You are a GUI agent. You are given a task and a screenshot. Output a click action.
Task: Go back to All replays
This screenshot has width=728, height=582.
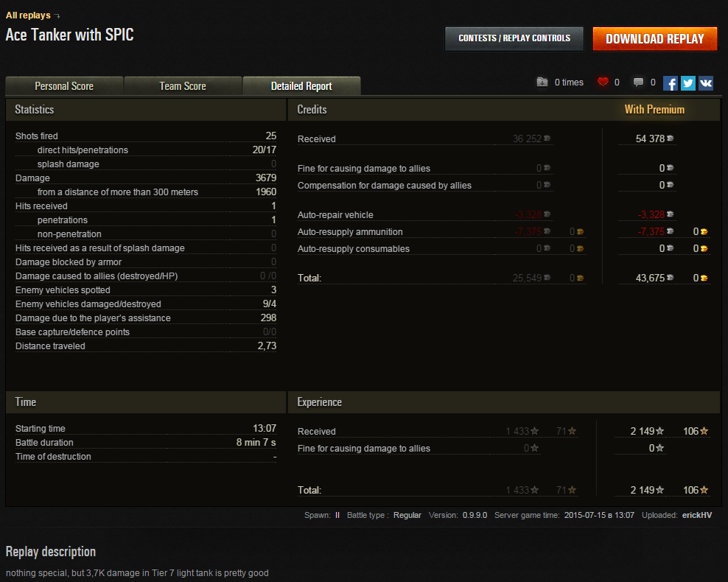click(28, 15)
